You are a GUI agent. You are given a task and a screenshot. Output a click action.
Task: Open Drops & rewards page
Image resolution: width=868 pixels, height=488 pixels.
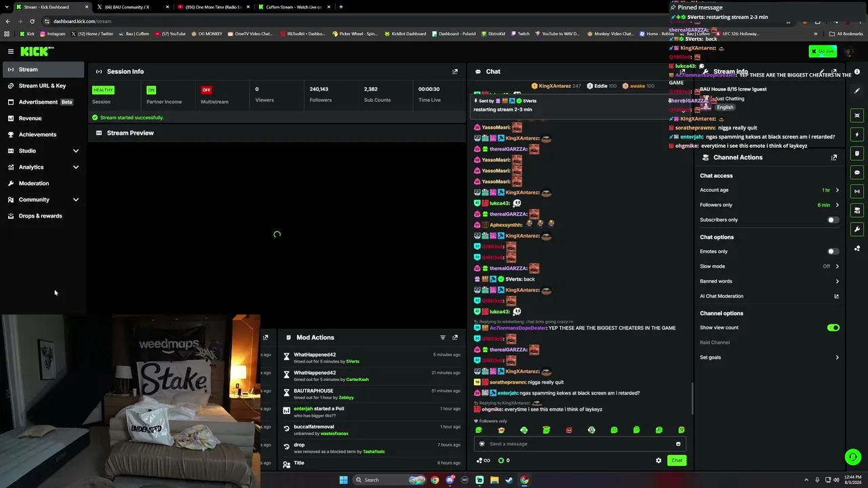coord(43,216)
